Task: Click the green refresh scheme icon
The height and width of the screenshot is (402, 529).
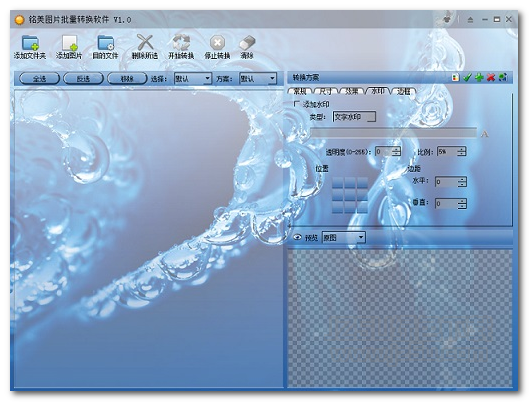Action: (x=503, y=78)
